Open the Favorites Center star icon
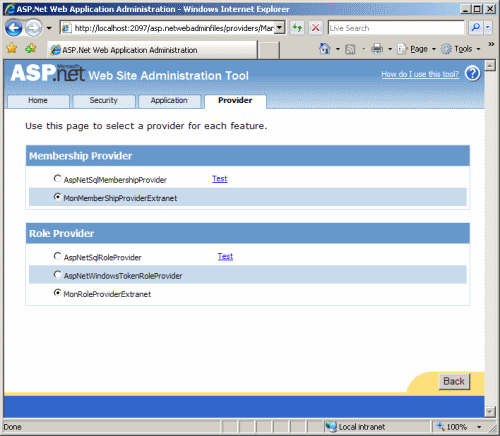500x436 pixels. point(11,49)
